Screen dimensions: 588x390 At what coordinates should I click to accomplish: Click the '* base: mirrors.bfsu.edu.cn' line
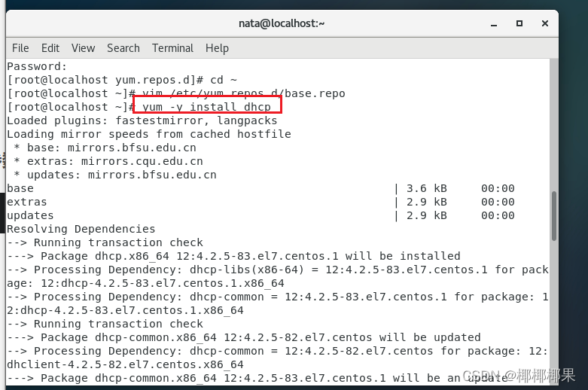click(105, 148)
